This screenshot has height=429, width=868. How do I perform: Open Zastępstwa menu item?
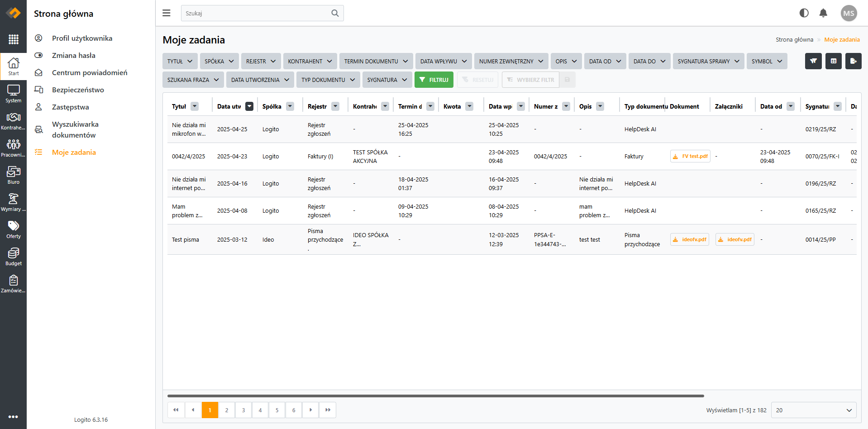click(71, 107)
